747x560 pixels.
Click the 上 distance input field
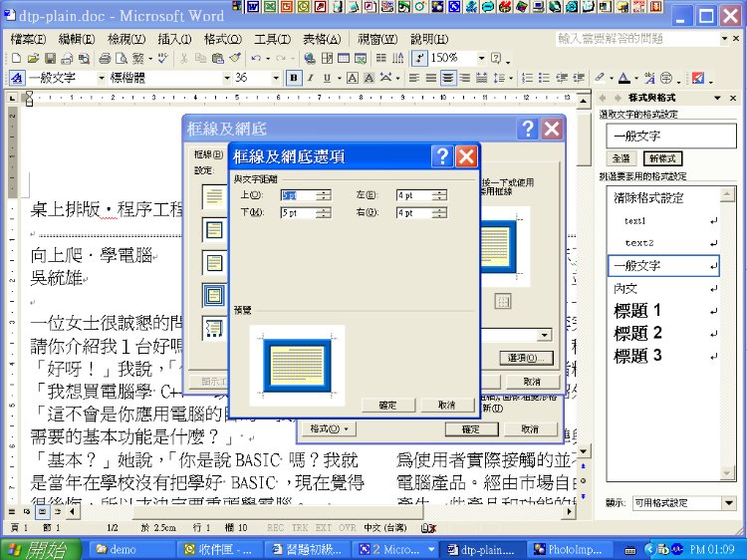click(x=298, y=195)
